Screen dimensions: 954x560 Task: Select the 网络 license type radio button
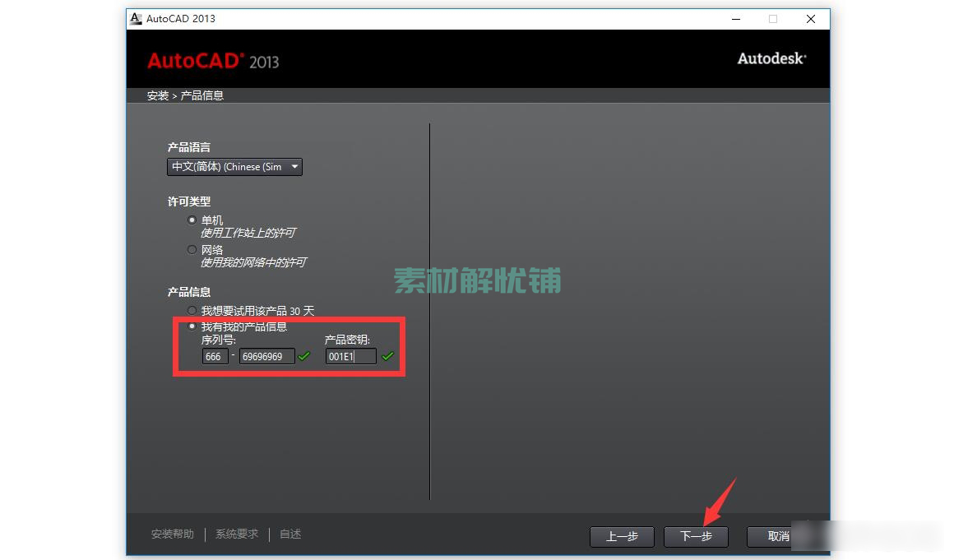point(192,250)
